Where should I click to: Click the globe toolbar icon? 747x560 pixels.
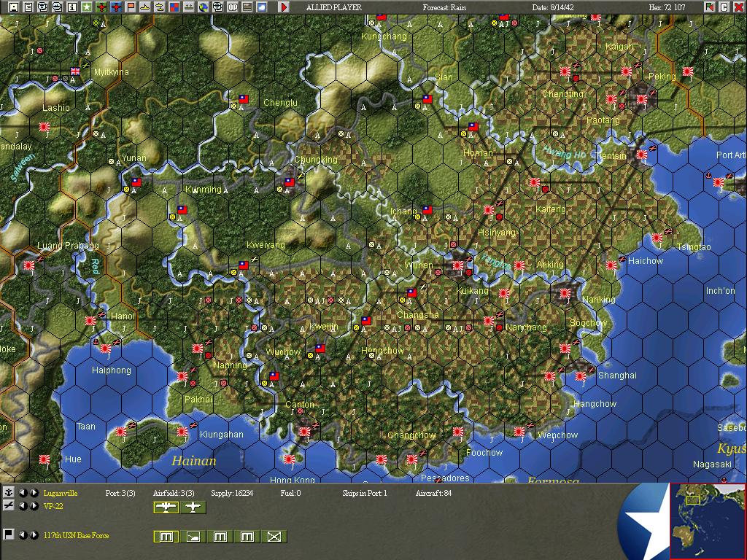[204, 7]
